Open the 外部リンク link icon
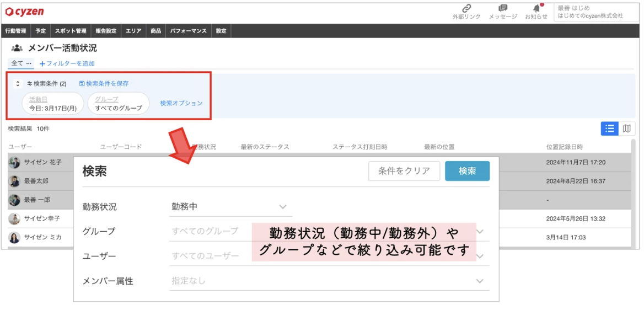The height and width of the screenshot is (310, 644). [x=466, y=8]
